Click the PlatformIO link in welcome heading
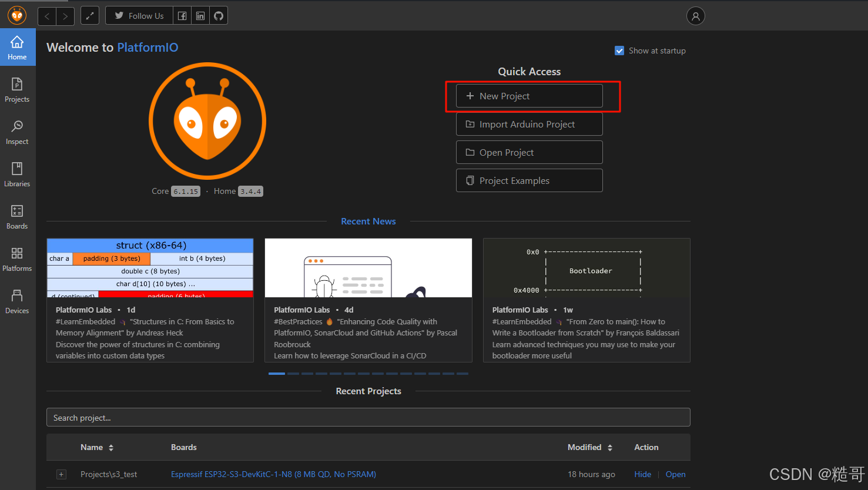 (x=148, y=48)
